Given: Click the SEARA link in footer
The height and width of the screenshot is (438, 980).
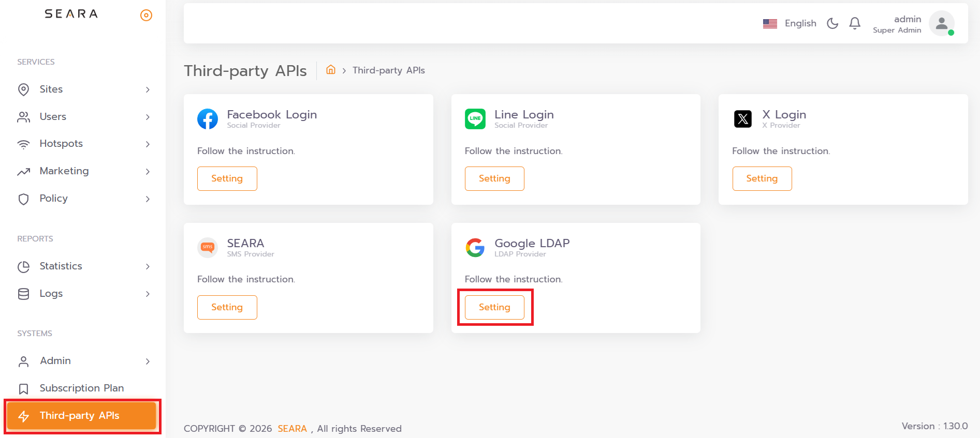Looking at the screenshot, I should 292,429.
